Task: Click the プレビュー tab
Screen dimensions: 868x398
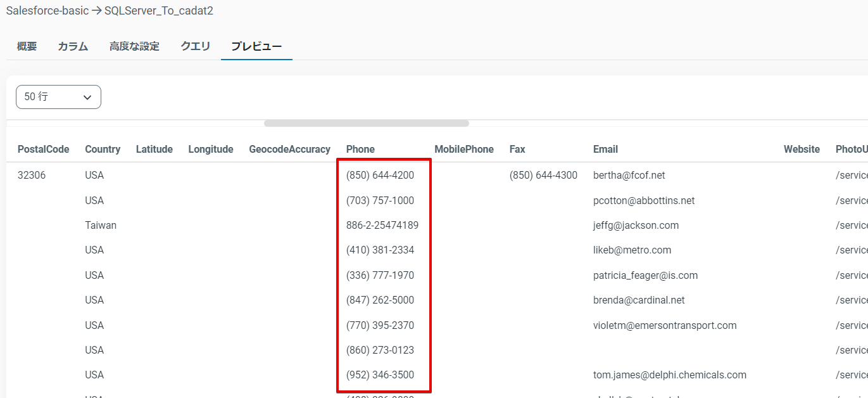Action: coord(256,46)
